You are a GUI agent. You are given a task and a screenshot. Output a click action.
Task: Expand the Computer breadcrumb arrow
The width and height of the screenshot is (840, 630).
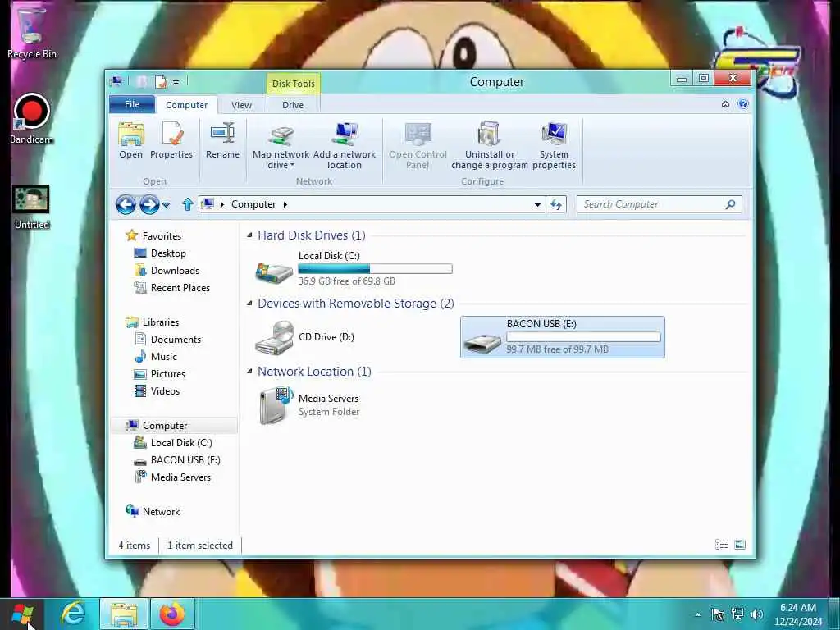(285, 204)
